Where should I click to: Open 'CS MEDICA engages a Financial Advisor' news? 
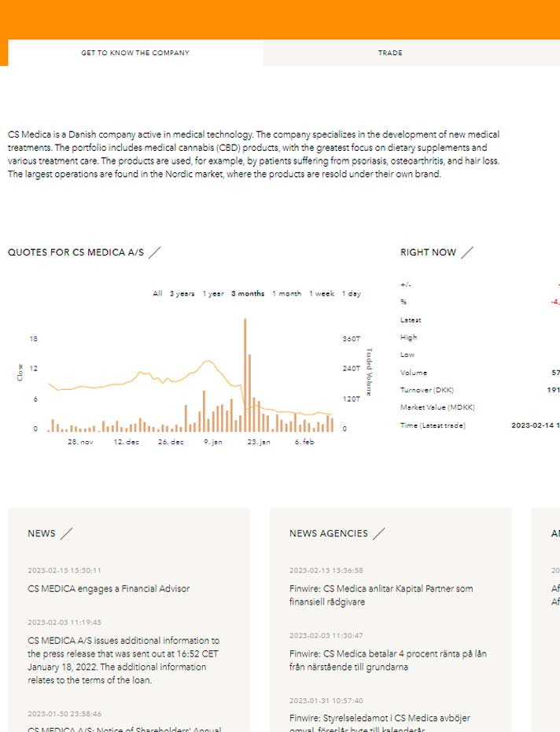(x=109, y=589)
